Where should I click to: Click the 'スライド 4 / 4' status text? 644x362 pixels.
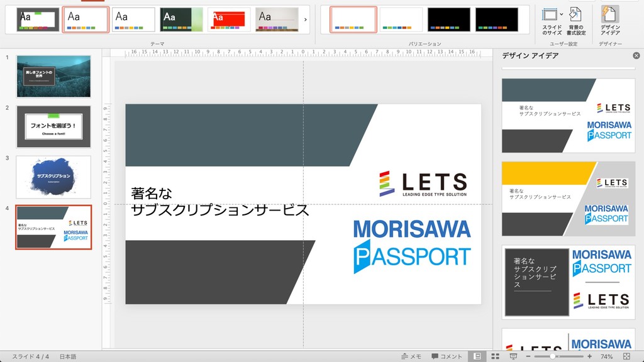[x=30, y=356]
